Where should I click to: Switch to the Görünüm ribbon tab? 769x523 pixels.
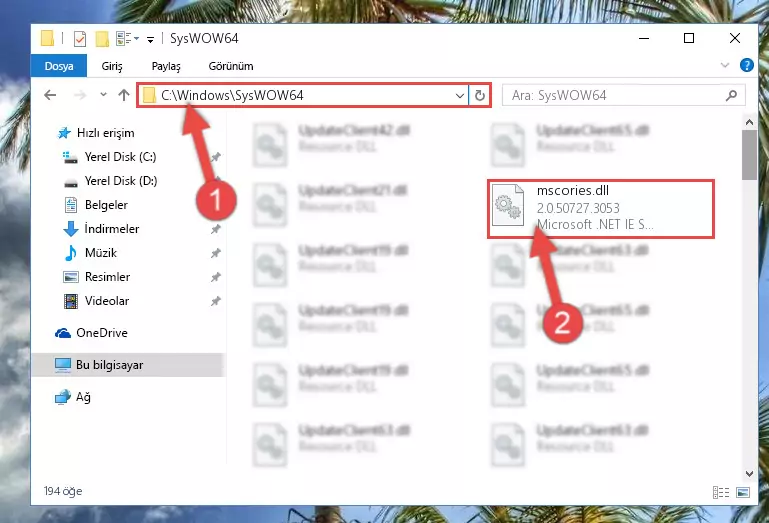231,66
